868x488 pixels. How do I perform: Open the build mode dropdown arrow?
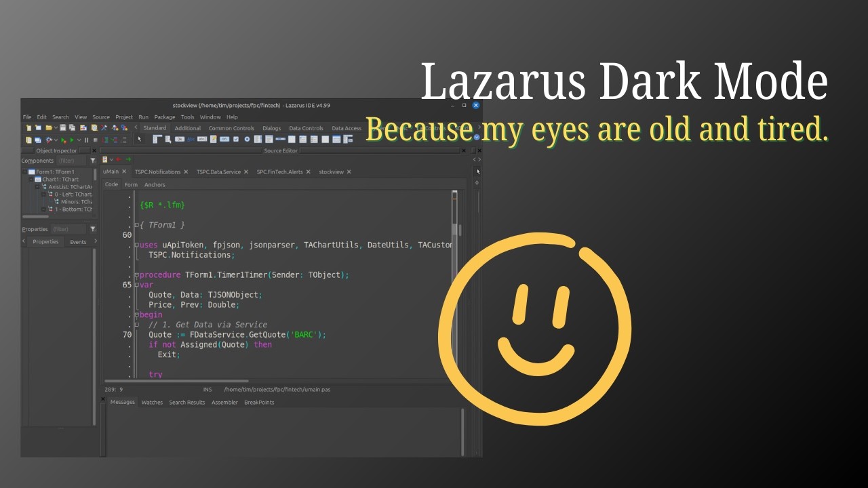(x=56, y=140)
